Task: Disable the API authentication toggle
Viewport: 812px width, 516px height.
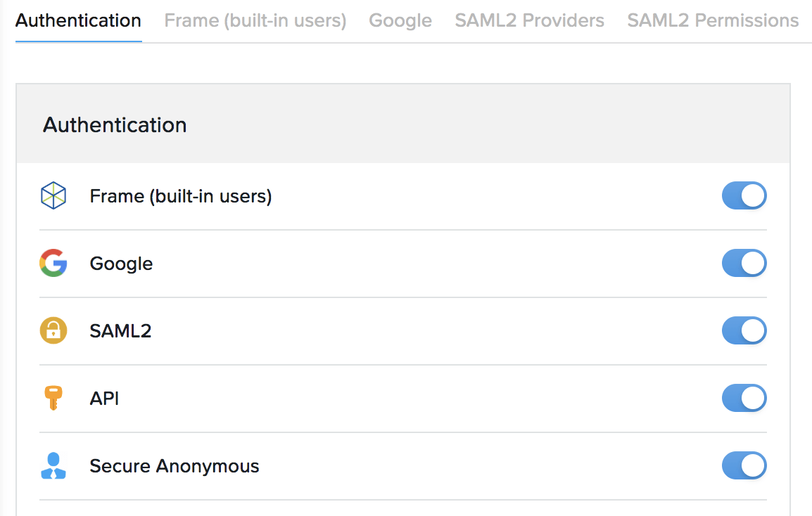Action: pos(744,399)
